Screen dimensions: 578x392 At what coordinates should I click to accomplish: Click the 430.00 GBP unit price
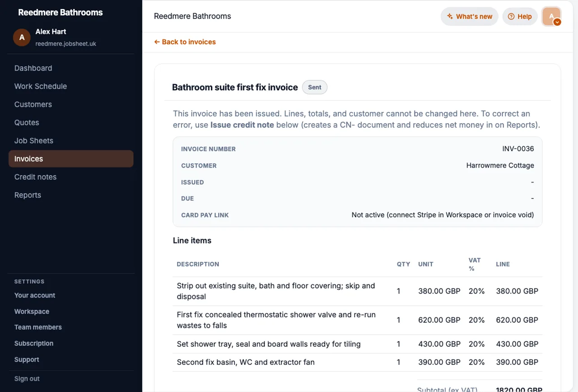439,344
